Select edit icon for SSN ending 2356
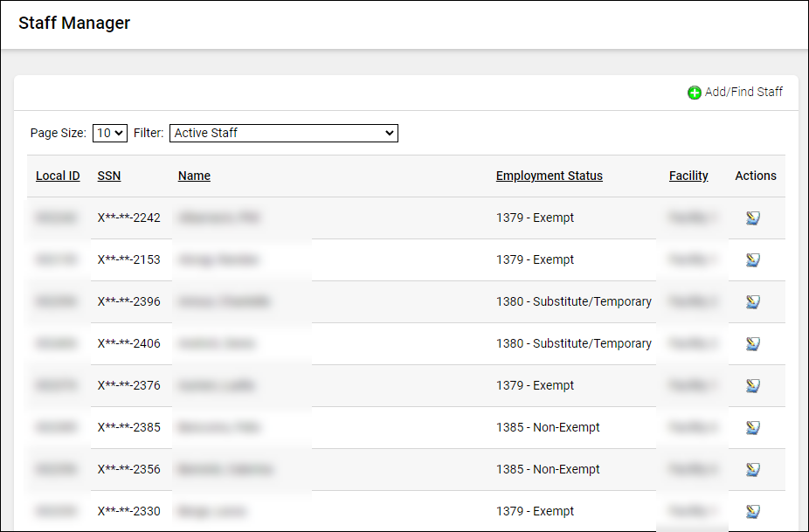This screenshot has height=532, width=809. click(752, 470)
